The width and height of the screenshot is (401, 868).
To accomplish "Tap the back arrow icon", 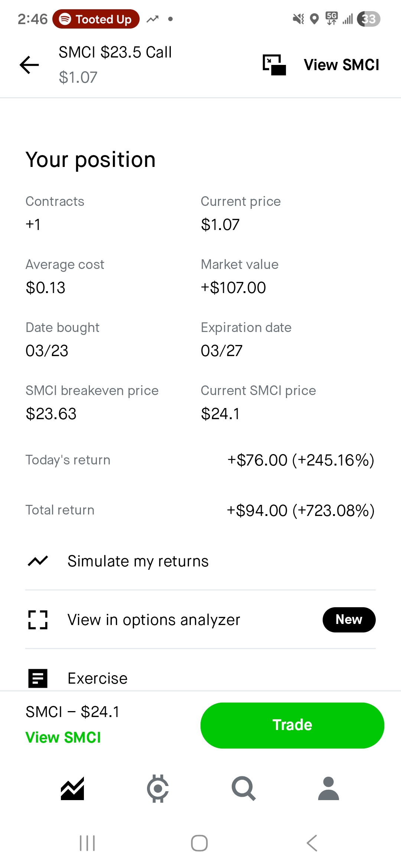I will tap(29, 65).
